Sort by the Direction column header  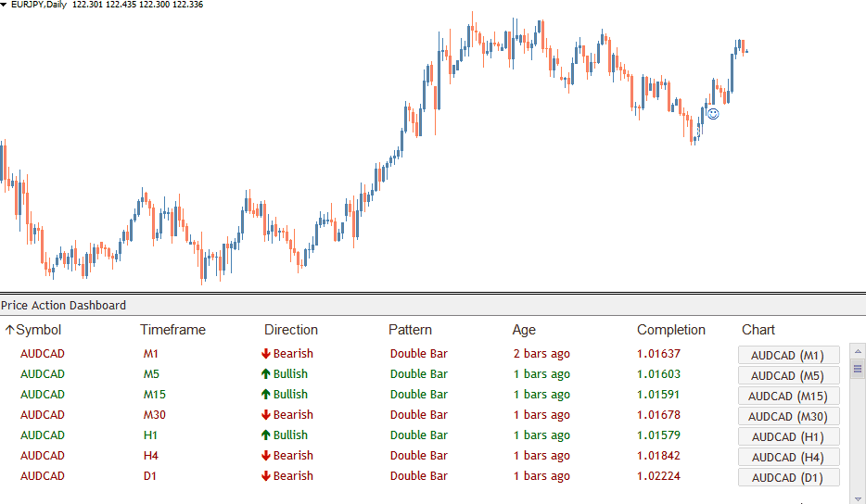click(x=290, y=330)
